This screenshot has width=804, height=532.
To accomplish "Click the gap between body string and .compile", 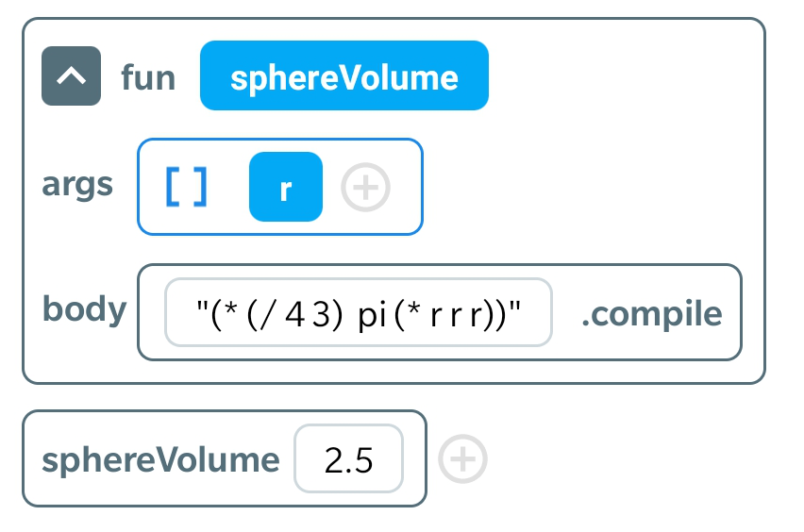I will (565, 313).
